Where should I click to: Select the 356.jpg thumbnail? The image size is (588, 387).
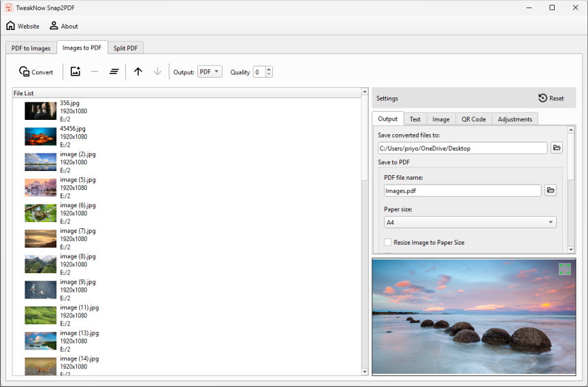tap(41, 111)
